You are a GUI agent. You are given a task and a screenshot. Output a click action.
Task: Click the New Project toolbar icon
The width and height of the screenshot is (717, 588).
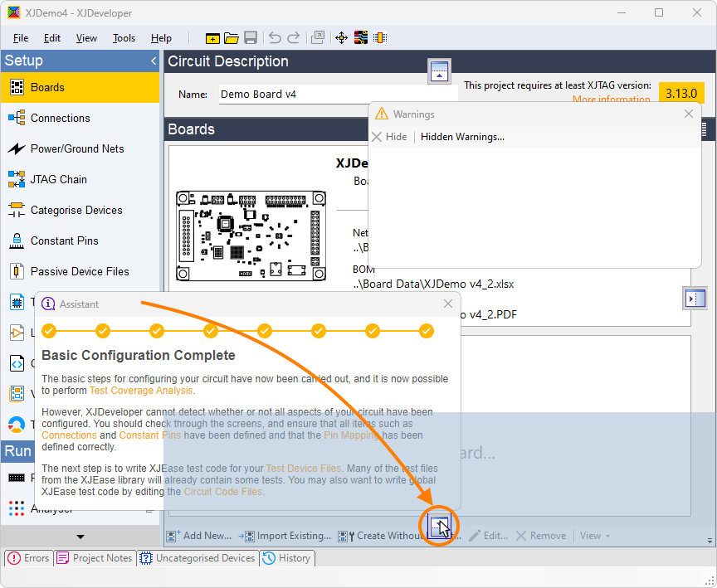212,38
